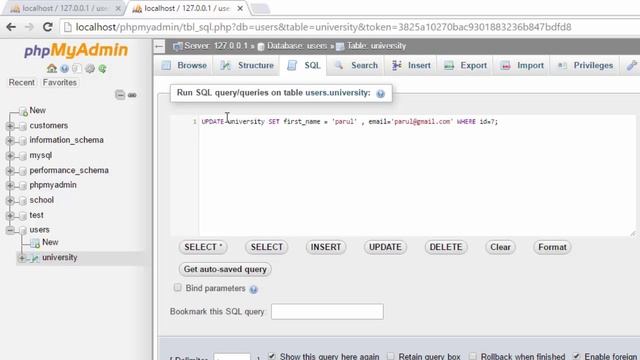This screenshot has width=640, height=360.
Task: Open the Favorites tables list
Action: (x=60, y=82)
